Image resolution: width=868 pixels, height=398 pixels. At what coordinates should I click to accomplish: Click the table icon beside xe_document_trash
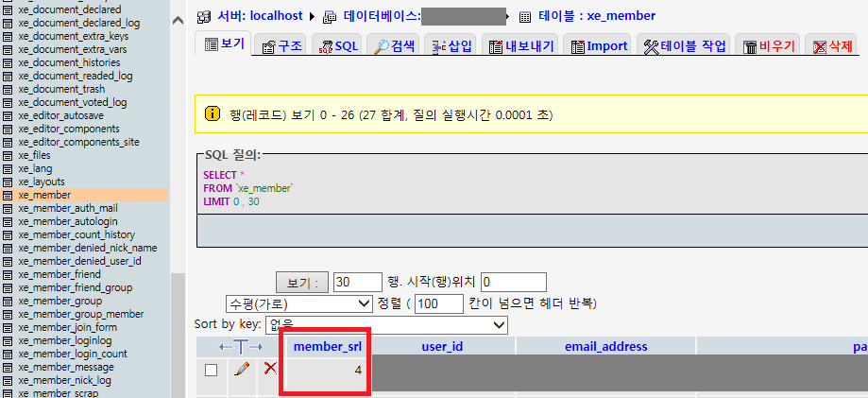click(9, 89)
